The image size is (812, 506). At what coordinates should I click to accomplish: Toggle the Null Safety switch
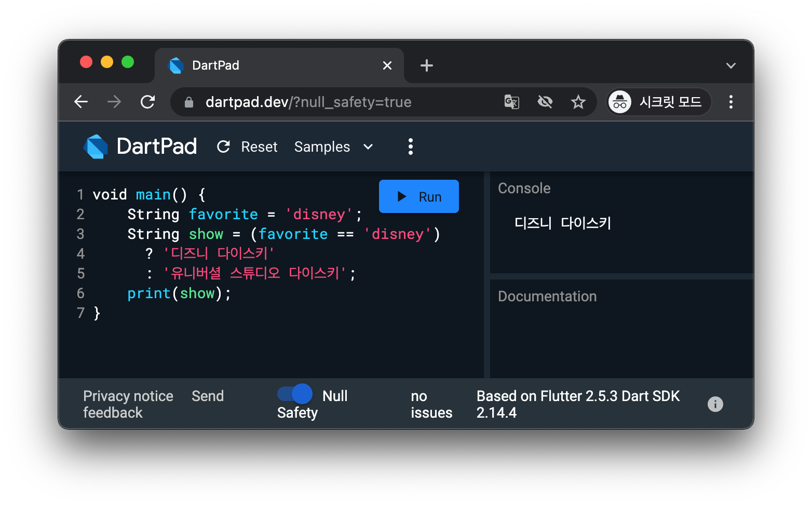(295, 394)
